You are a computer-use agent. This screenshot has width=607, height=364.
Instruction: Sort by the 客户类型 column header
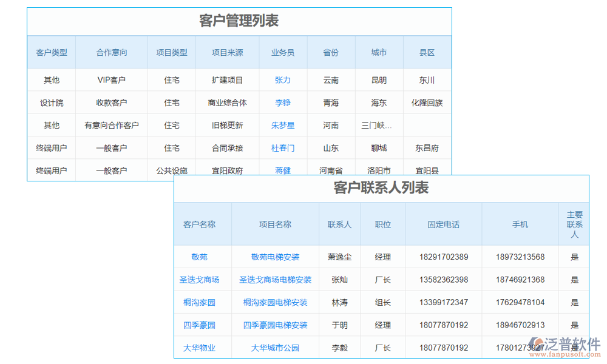point(51,52)
